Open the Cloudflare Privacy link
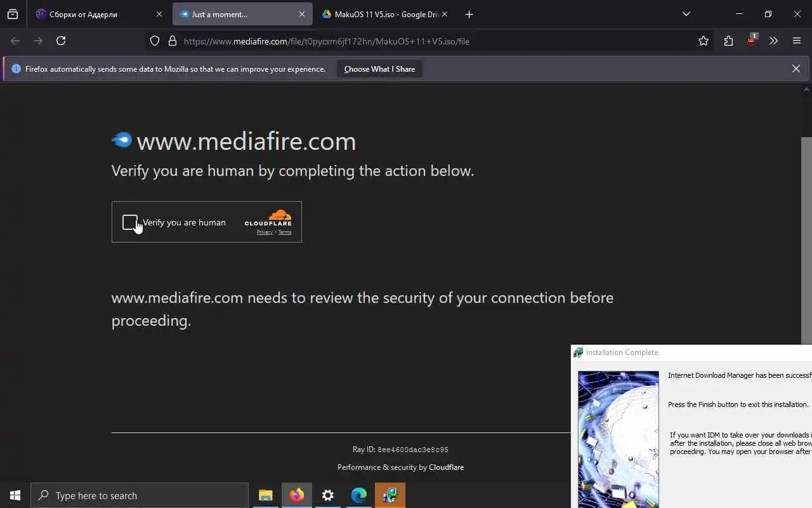 [x=265, y=232]
